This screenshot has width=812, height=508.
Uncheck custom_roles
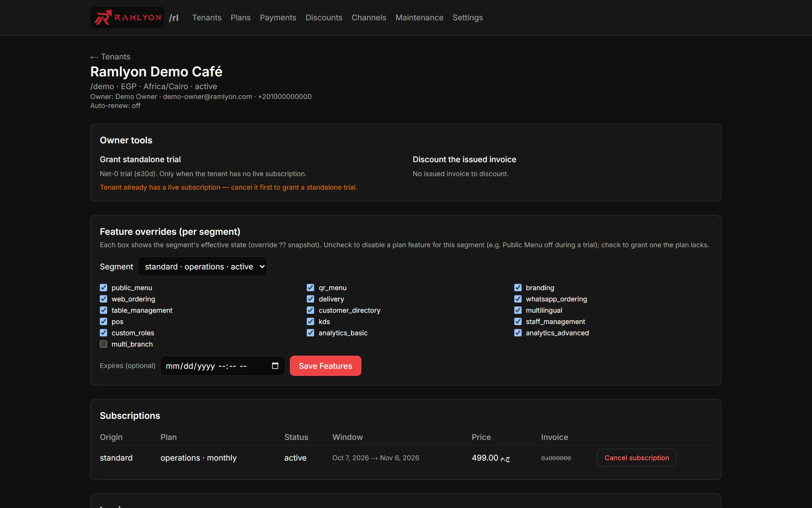click(x=103, y=333)
